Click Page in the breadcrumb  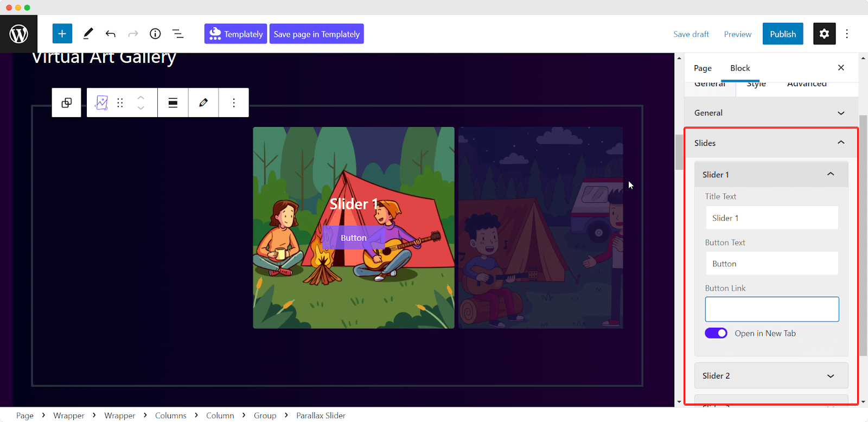[25, 415]
